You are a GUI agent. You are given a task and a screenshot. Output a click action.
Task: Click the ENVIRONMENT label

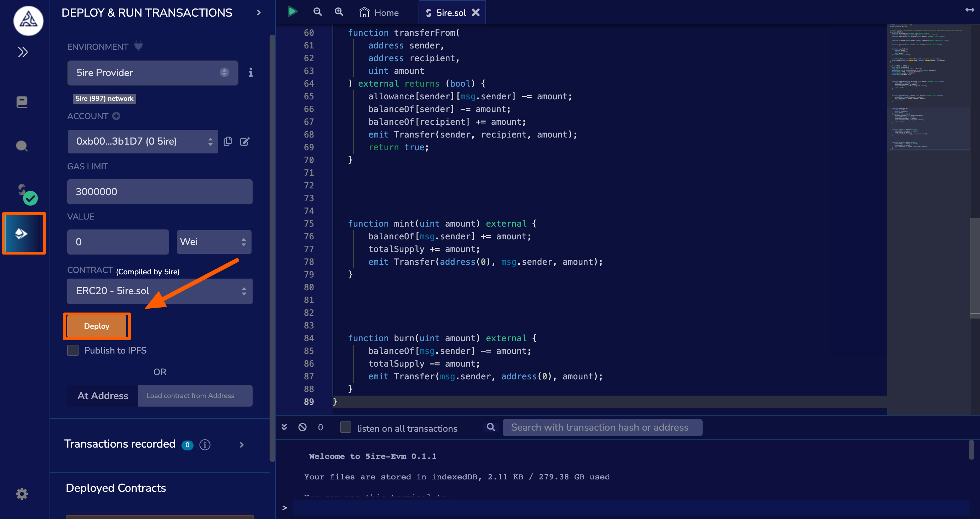98,47
